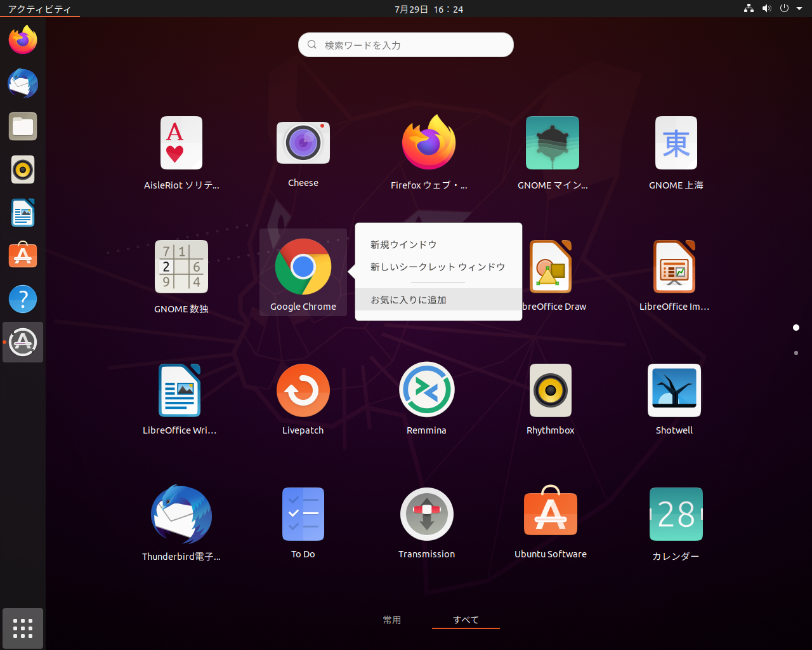This screenshot has width=812, height=650.
Task: Open LibreOffice Writer in the app grid
Action: point(180,390)
